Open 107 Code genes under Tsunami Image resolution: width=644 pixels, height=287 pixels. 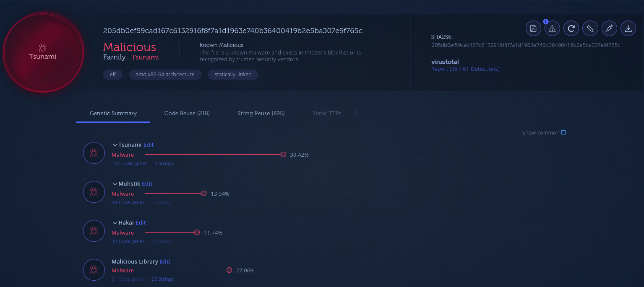129,163
